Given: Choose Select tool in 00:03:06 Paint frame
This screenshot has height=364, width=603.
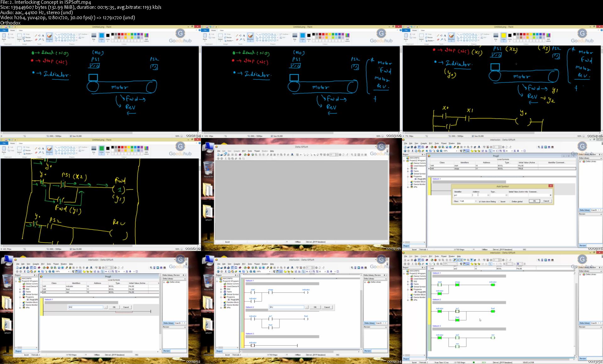Looking at the screenshot, I should pos(220,37).
